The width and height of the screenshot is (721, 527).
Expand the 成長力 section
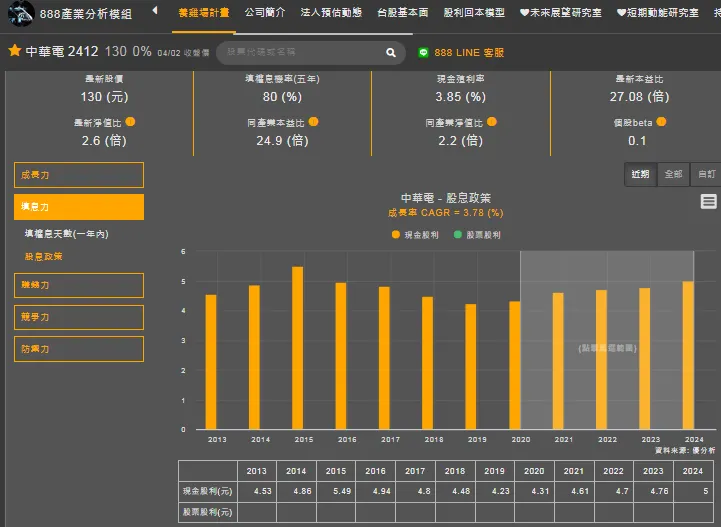click(79, 175)
